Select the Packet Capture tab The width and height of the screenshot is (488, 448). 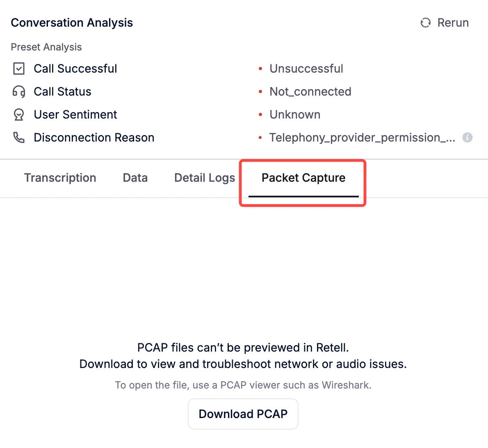(303, 178)
